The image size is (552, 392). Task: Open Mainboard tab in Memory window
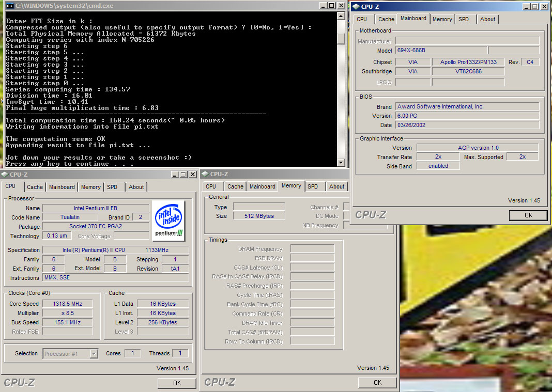click(263, 186)
